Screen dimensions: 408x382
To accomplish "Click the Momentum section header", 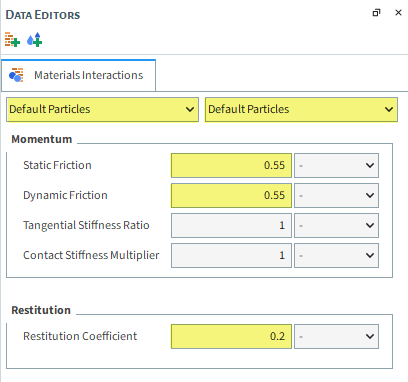I will click(42, 139).
